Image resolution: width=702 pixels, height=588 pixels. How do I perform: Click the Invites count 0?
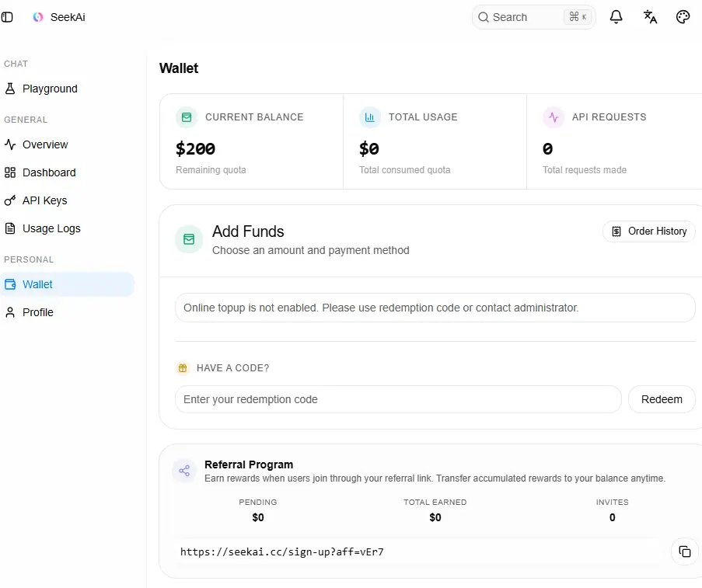pos(612,517)
